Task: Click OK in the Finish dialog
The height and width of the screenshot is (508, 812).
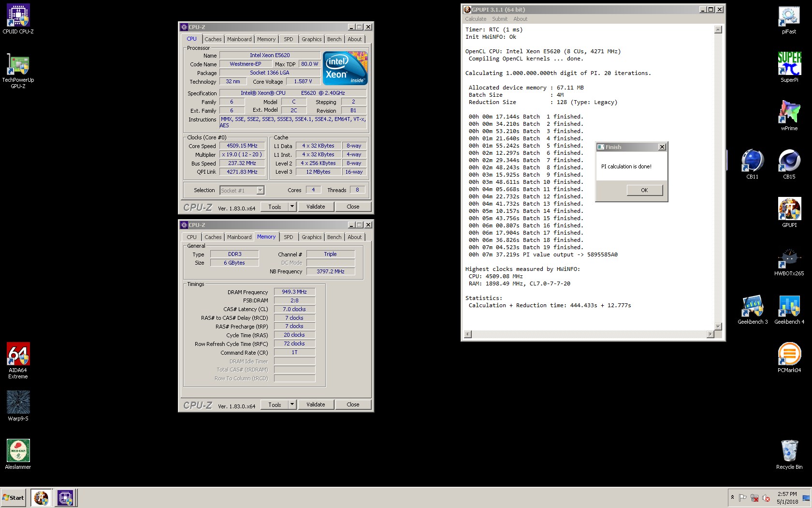Action: [x=644, y=190]
